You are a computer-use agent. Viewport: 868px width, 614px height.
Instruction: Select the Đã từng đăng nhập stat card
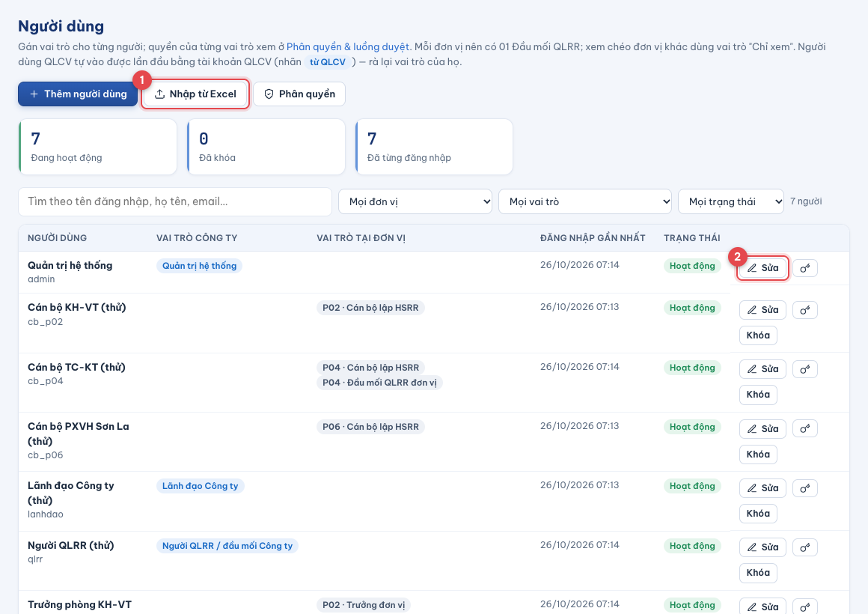pos(434,147)
